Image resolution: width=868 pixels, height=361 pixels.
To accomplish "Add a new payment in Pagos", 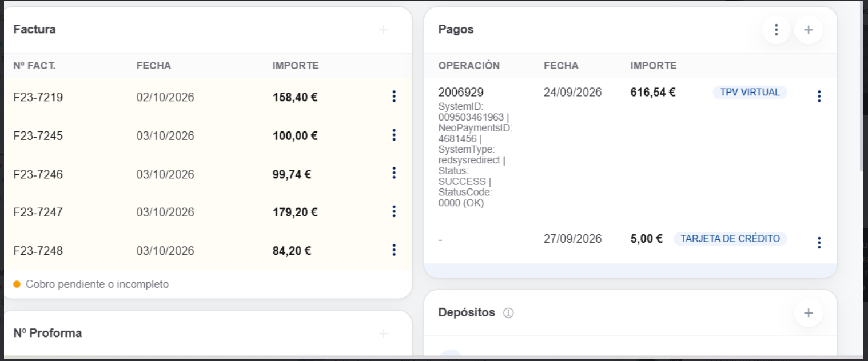I will [808, 30].
